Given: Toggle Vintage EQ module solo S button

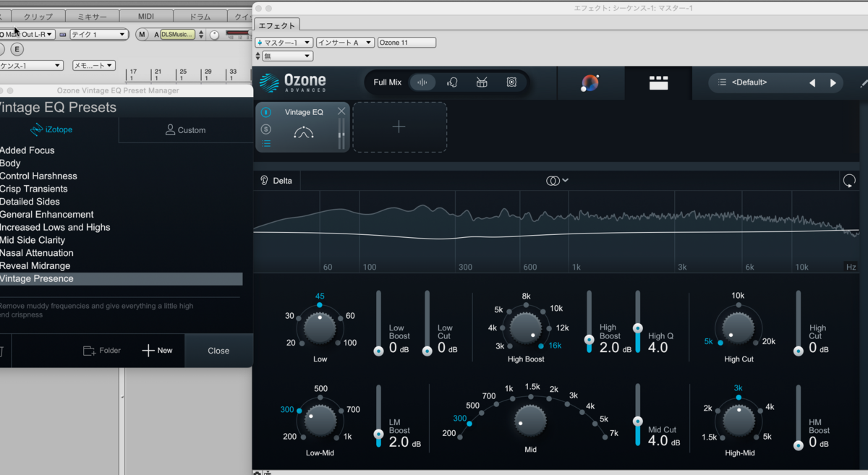Looking at the screenshot, I should click(x=265, y=129).
